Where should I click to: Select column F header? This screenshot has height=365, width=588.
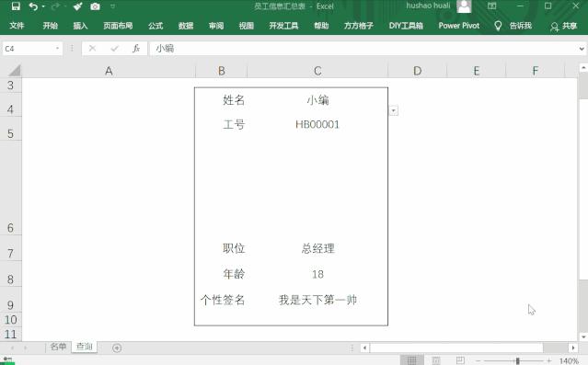pos(536,71)
